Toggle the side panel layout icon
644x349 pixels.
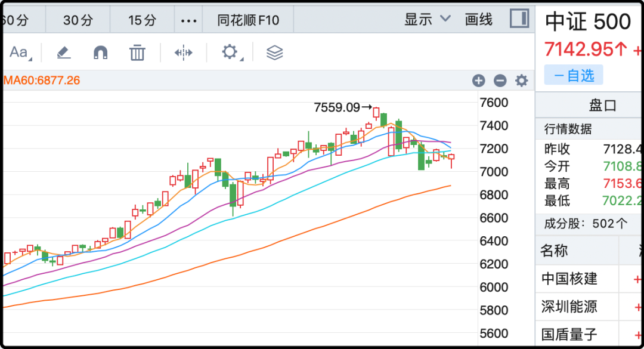[519, 18]
